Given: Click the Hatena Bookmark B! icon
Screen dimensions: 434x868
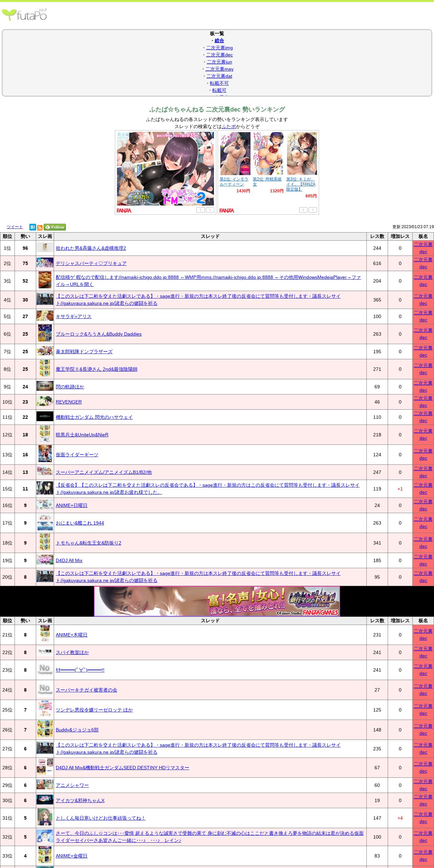Looking at the screenshot, I should (32, 227).
